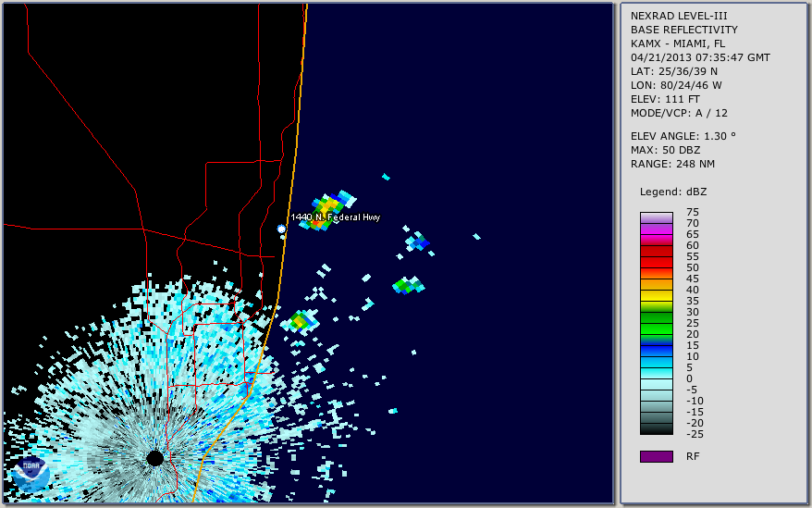Select the "1440 N. Federal Hwy" map label

tap(336, 217)
